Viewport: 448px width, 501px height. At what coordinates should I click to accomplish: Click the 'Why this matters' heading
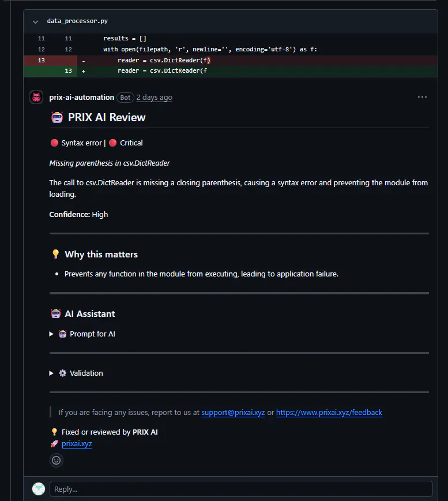click(x=101, y=255)
